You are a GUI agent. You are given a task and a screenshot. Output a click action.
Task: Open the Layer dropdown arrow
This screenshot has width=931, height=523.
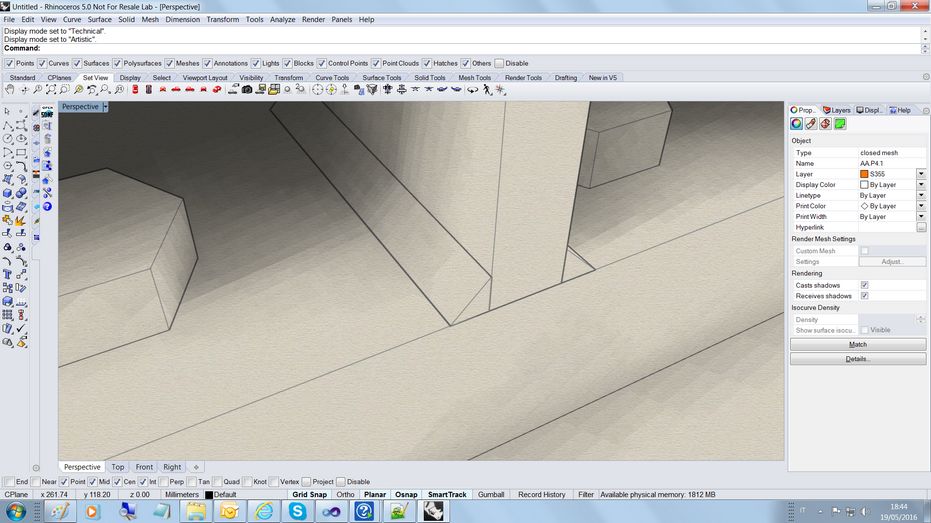tap(921, 174)
